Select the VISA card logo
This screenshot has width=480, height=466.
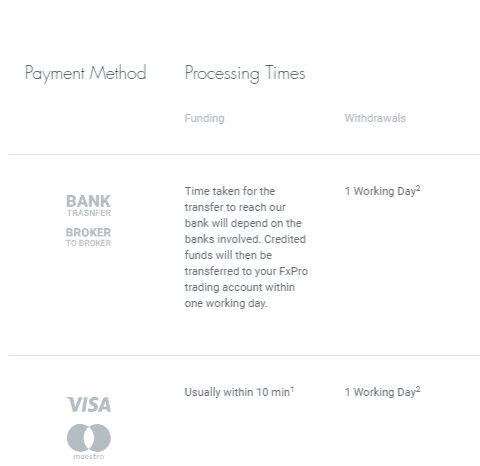[89, 405]
